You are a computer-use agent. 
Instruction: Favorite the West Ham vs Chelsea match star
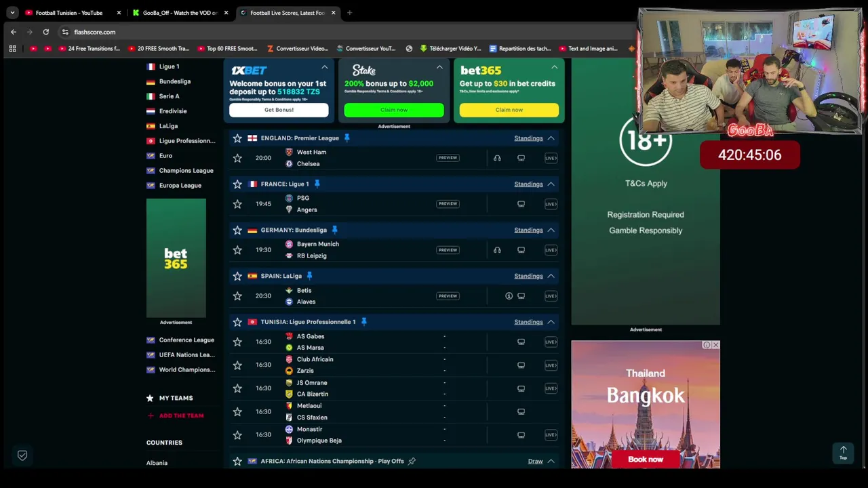[x=237, y=158]
